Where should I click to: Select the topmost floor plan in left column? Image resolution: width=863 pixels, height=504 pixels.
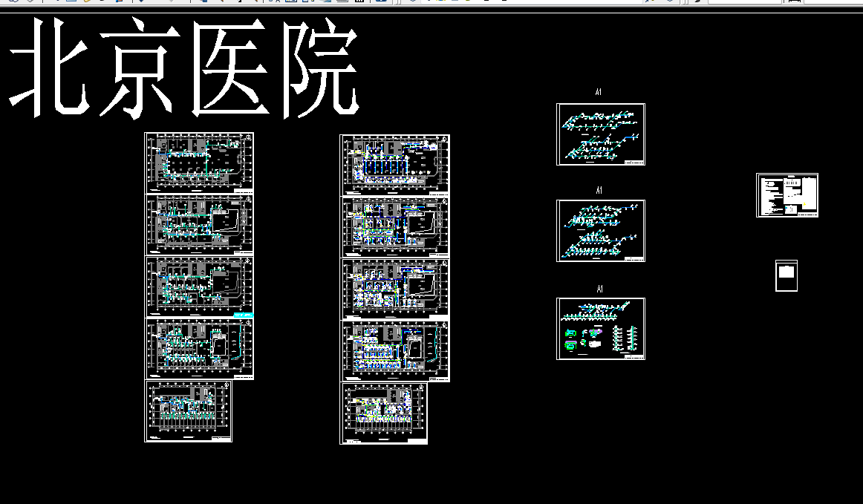point(199,163)
